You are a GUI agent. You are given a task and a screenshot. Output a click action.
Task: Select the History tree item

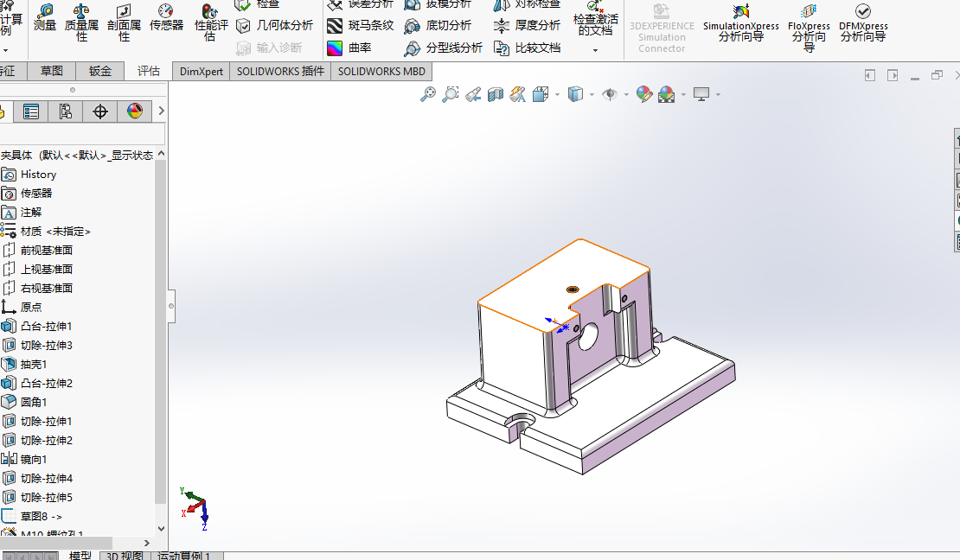pos(38,175)
